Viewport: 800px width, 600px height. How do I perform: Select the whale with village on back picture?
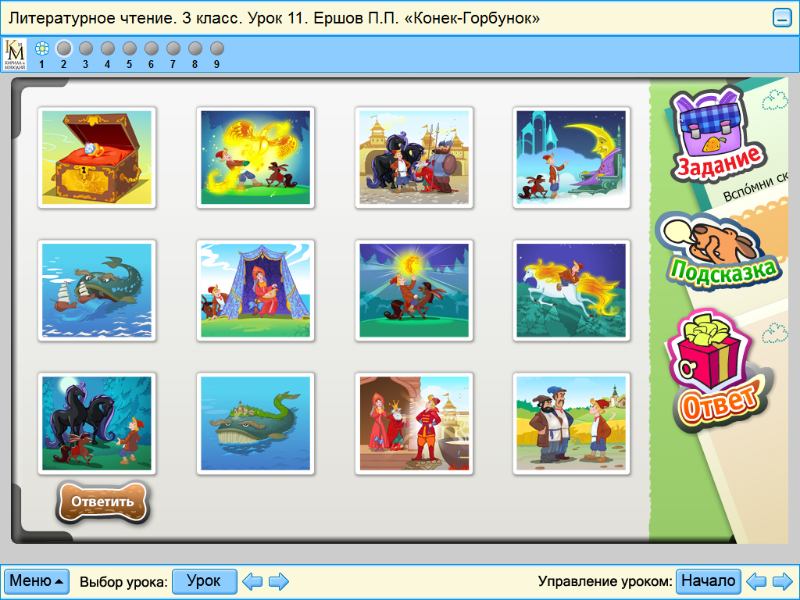point(256,423)
